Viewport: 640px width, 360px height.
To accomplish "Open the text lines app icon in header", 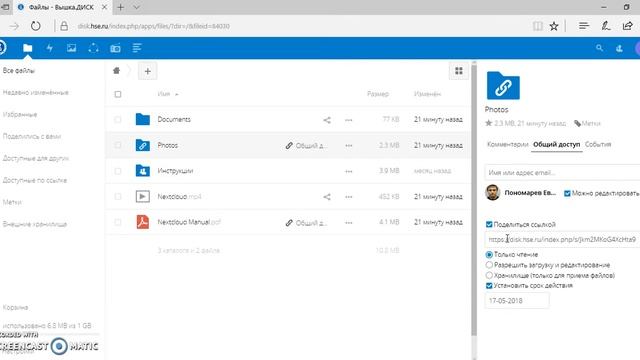I will point(137,48).
